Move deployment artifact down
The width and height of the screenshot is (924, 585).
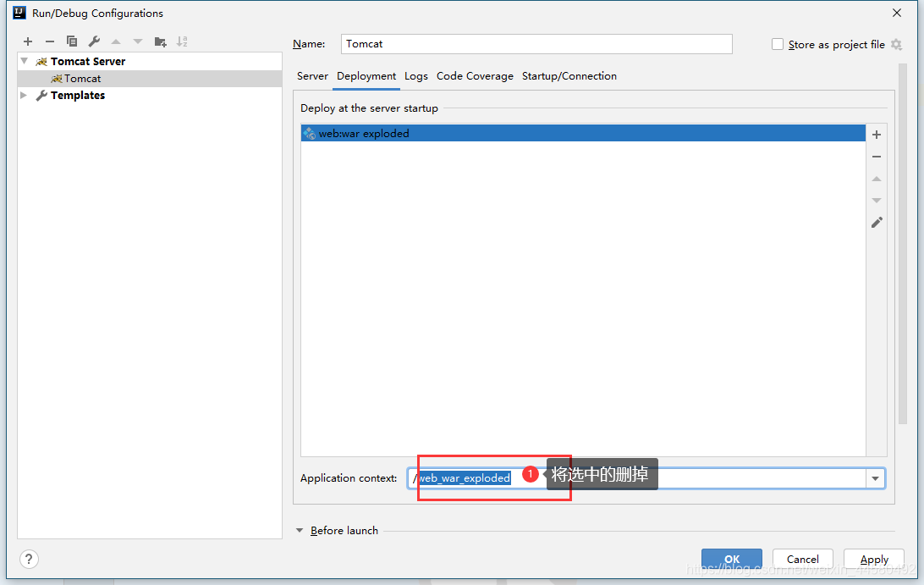(877, 201)
